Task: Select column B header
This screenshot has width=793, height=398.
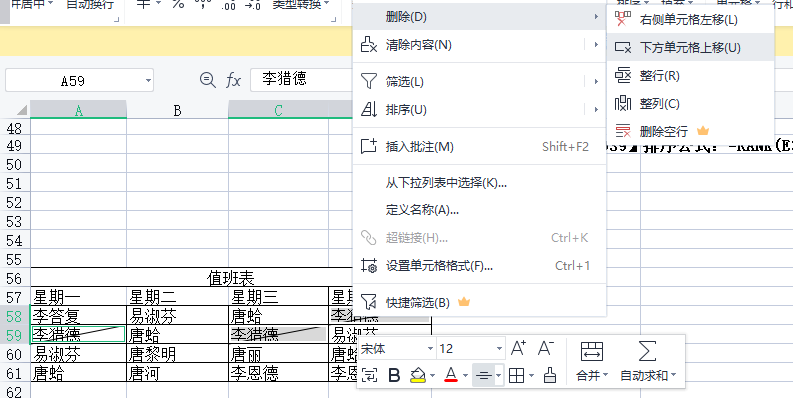Action: [178, 110]
